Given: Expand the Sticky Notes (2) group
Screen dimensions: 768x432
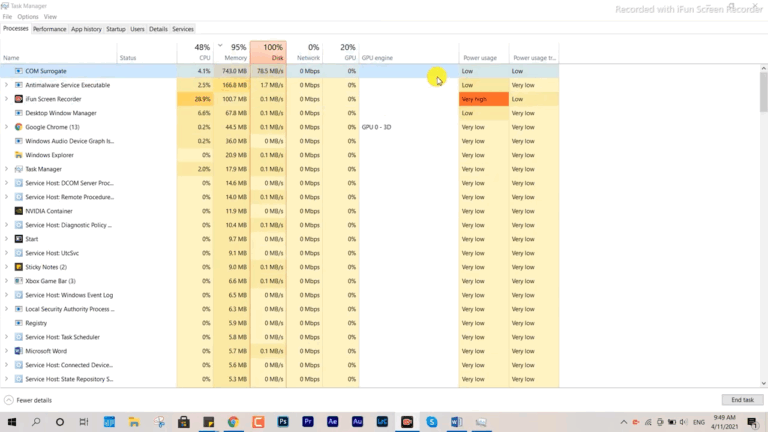Looking at the screenshot, I should click(6, 267).
